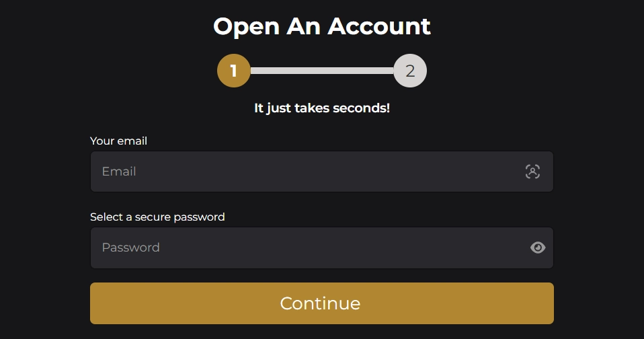Jump to the gray step 2 circle
Screen dimensions: 644x339
(410, 71)
